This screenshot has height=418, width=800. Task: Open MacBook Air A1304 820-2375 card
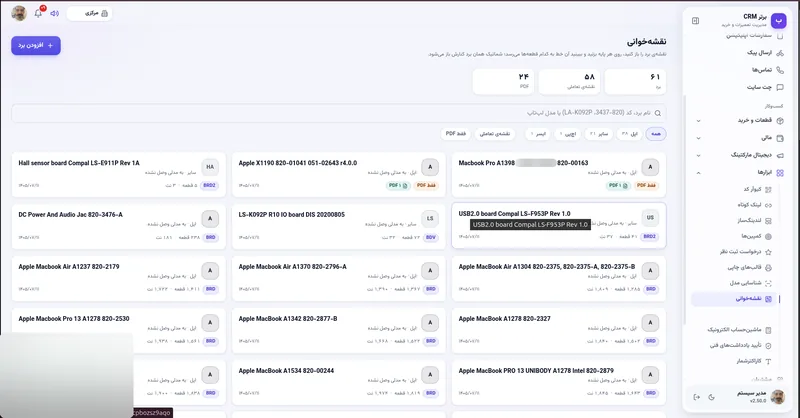(x=559, y=278)
